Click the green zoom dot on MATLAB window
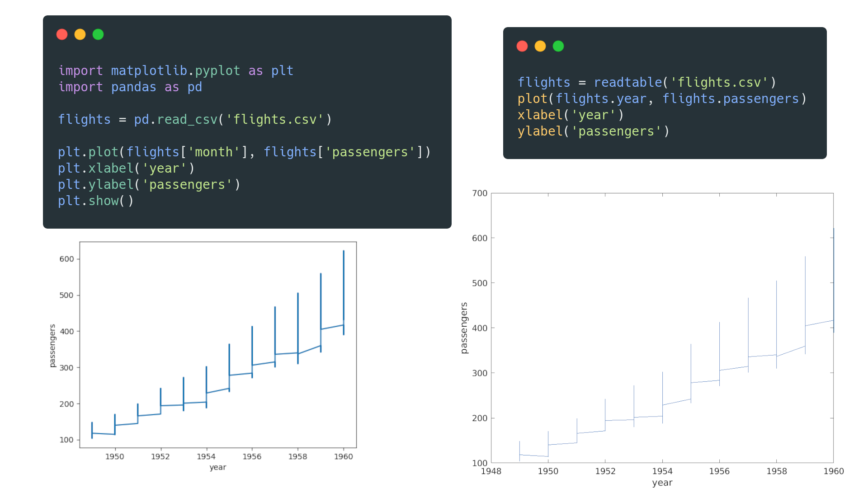This screenshot has height=488, width=868. click(x=558, y=46)
